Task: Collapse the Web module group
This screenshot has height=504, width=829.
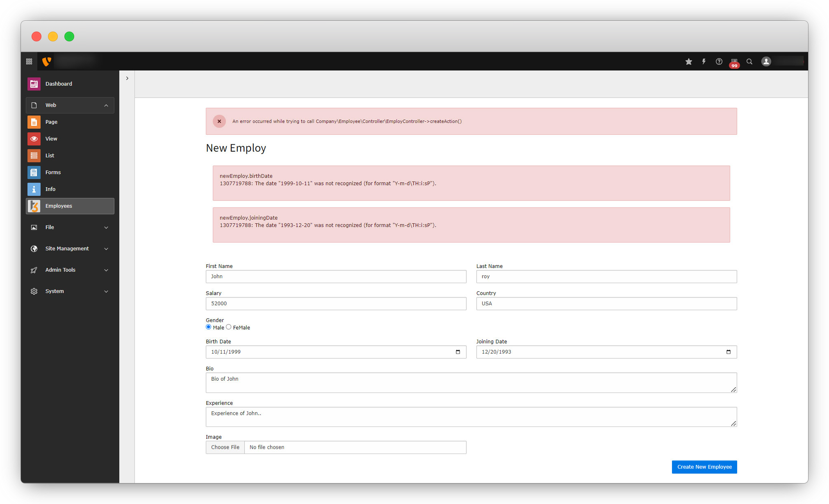Action: (x=106, y=105)
